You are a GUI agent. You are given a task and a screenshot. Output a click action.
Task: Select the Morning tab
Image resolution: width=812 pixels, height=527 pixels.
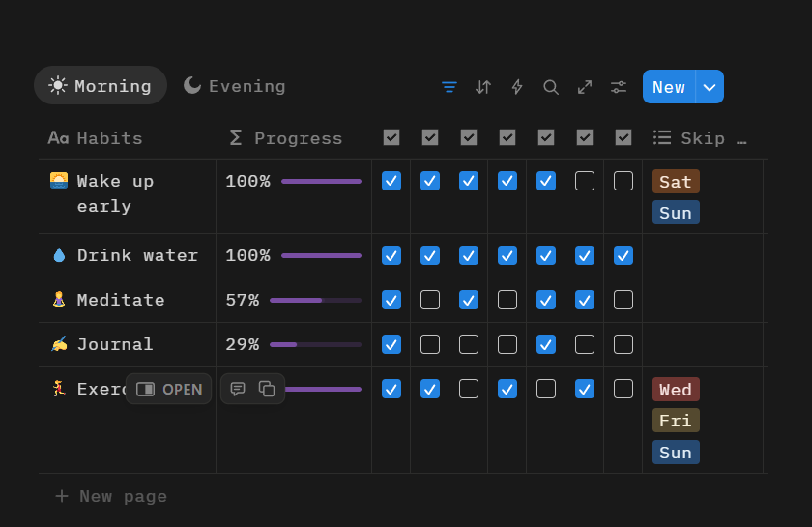click(x=101, y=86)
